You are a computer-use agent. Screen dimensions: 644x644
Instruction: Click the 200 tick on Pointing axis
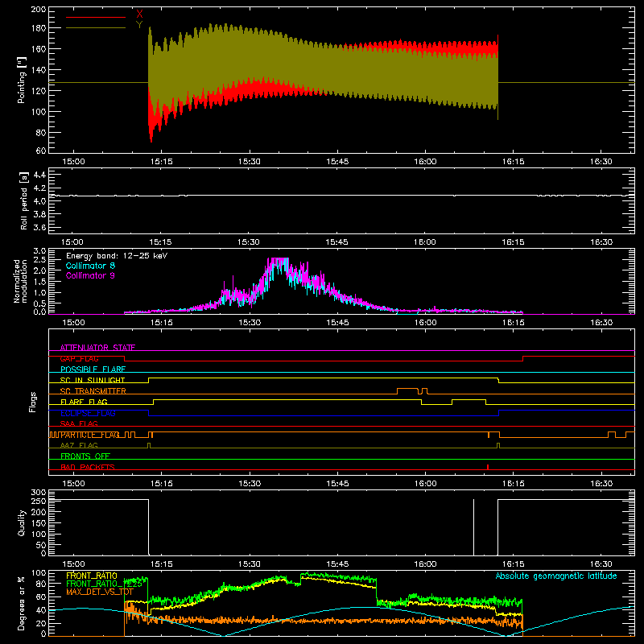(x=39, y=9)
